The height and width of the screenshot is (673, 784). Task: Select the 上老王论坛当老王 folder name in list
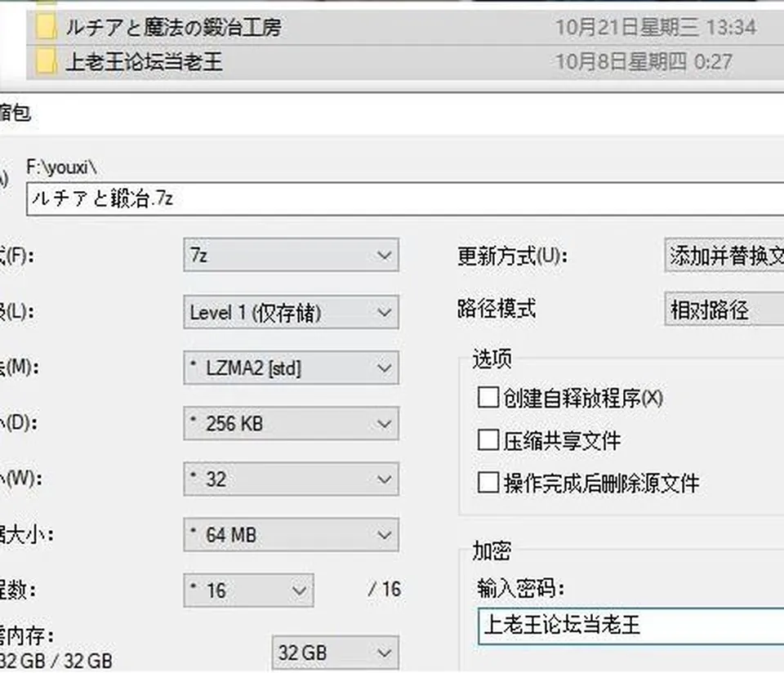click(x=144, y=62)
